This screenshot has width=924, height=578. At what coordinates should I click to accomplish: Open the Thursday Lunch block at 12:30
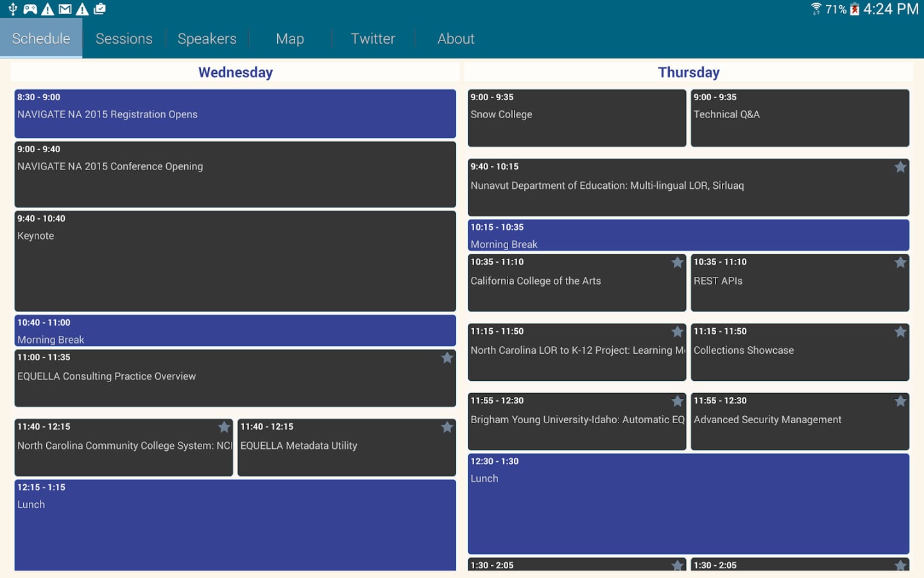(x=689, y=504)
